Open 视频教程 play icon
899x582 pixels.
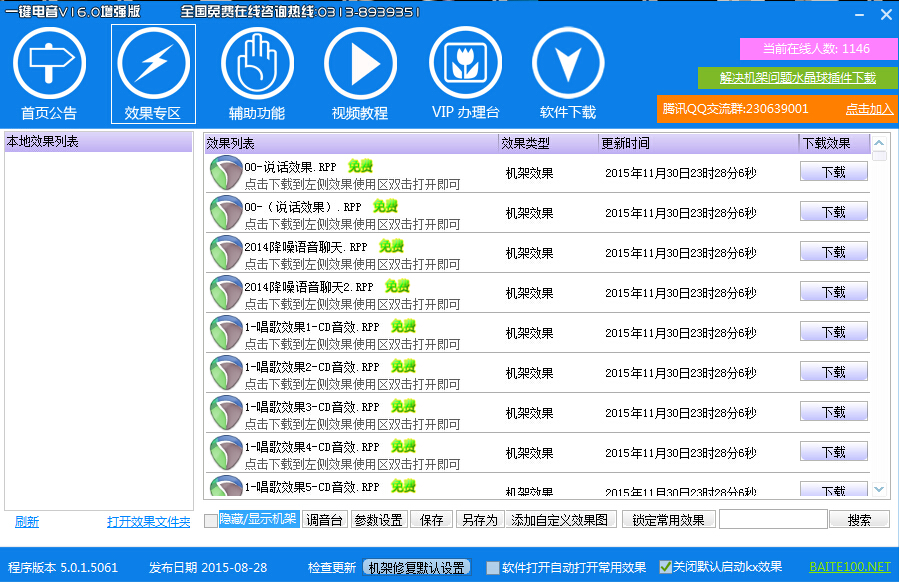[x=360, y=62]
